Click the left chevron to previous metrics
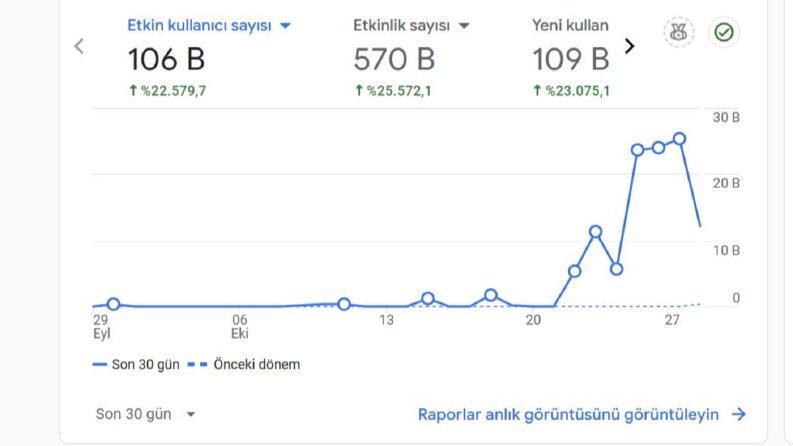Viewport: 793px width, 446px height. (x=79, y=46)
